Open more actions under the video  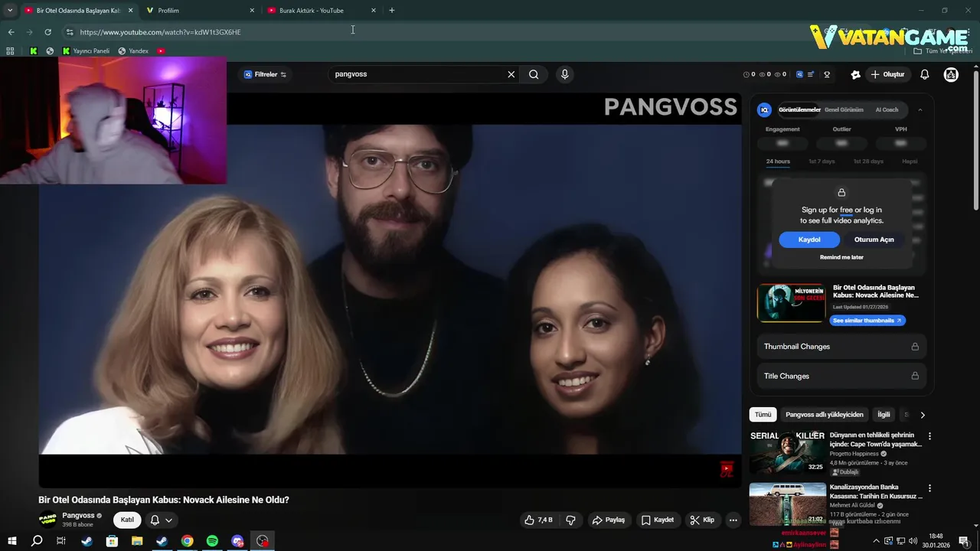(x=733, y=520)
